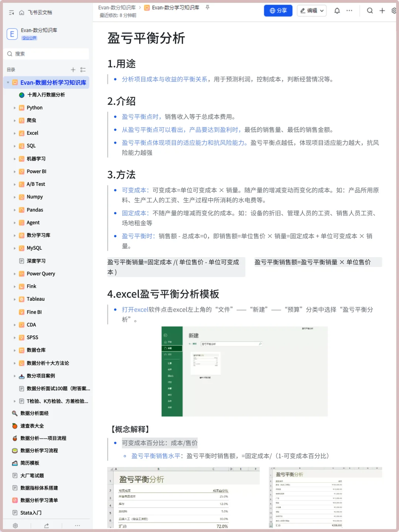Open the 数据分析学习清单 page

pos(39,500)
